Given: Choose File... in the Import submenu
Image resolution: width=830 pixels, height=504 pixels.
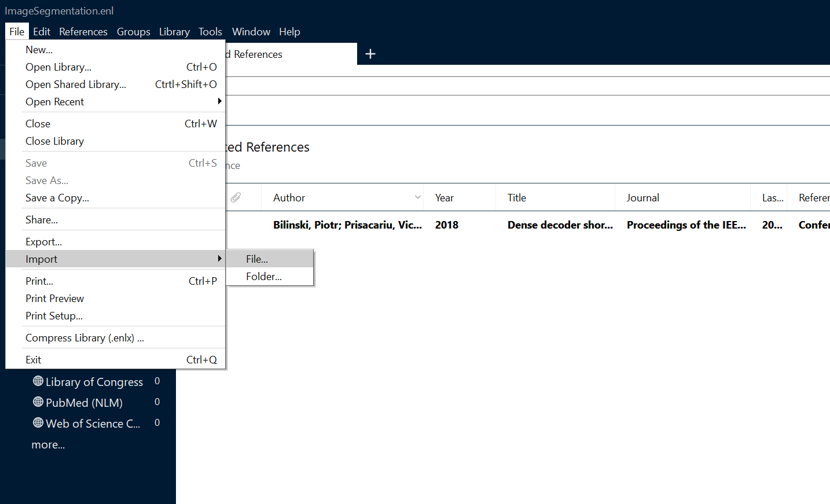Looking at the screenshot, I should (x=270, y=259).
